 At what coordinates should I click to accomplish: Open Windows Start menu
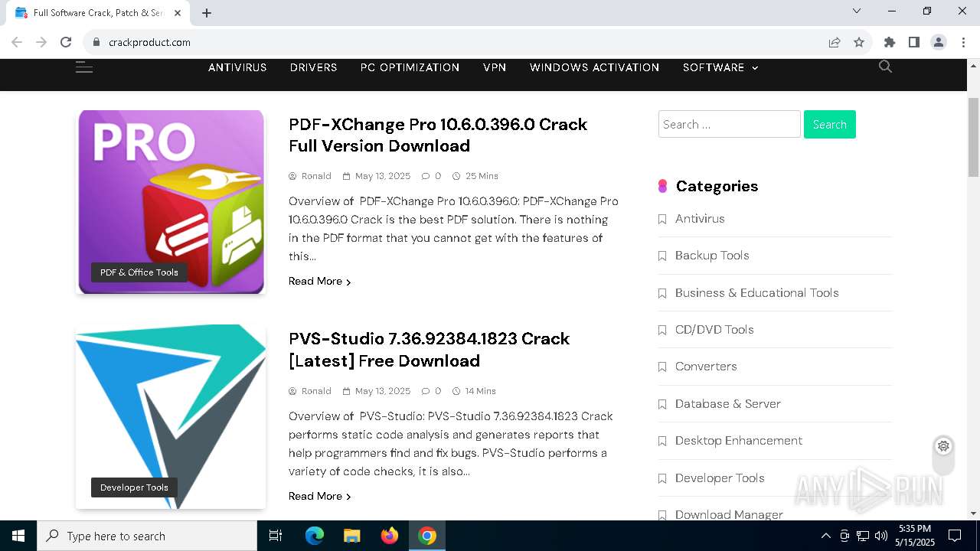[18, 536]
